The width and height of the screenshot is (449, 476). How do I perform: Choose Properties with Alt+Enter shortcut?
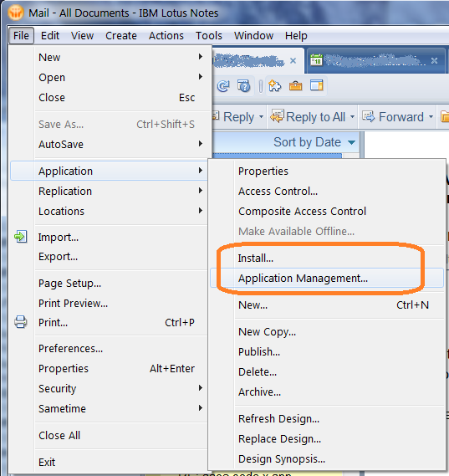click(x=110, y=369)
